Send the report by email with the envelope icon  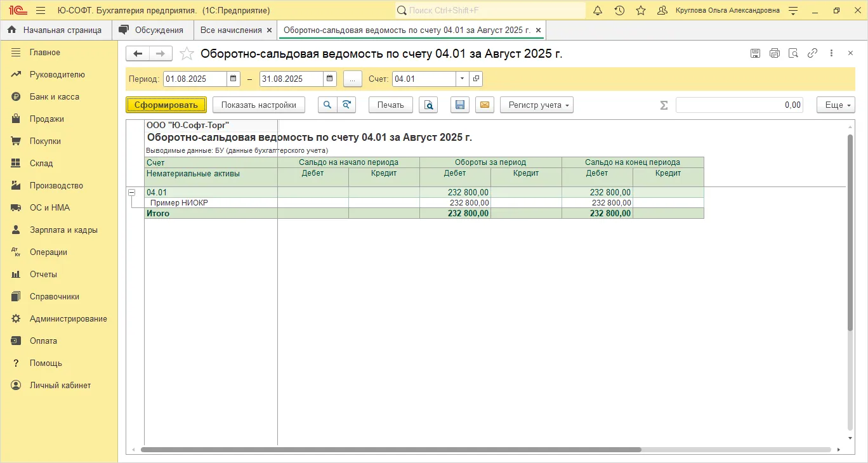click(484, 105)
